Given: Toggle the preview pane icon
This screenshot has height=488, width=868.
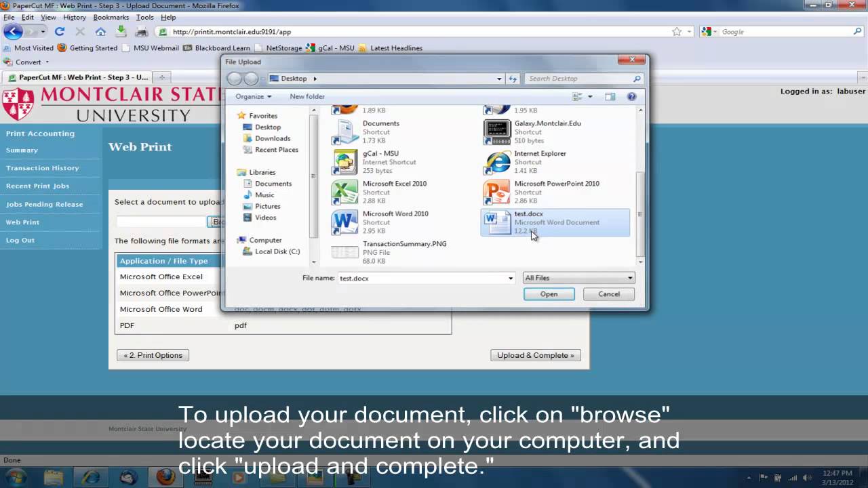Looking at the screenshot, I should click(x=610, y=97).
